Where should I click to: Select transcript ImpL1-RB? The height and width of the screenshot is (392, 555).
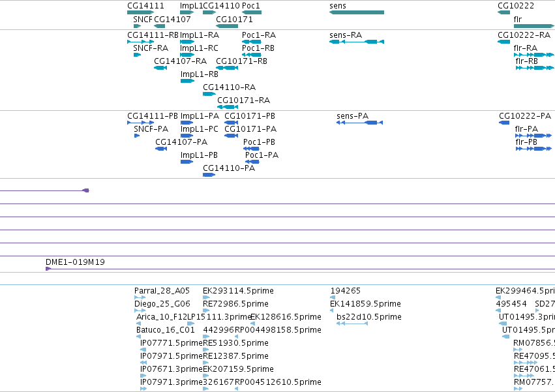point(188,81)
